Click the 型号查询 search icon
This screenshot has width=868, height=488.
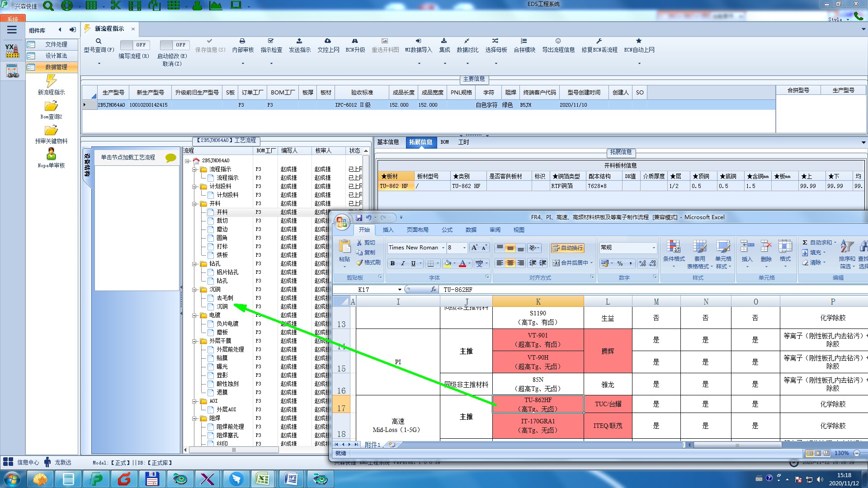(99, 41)
